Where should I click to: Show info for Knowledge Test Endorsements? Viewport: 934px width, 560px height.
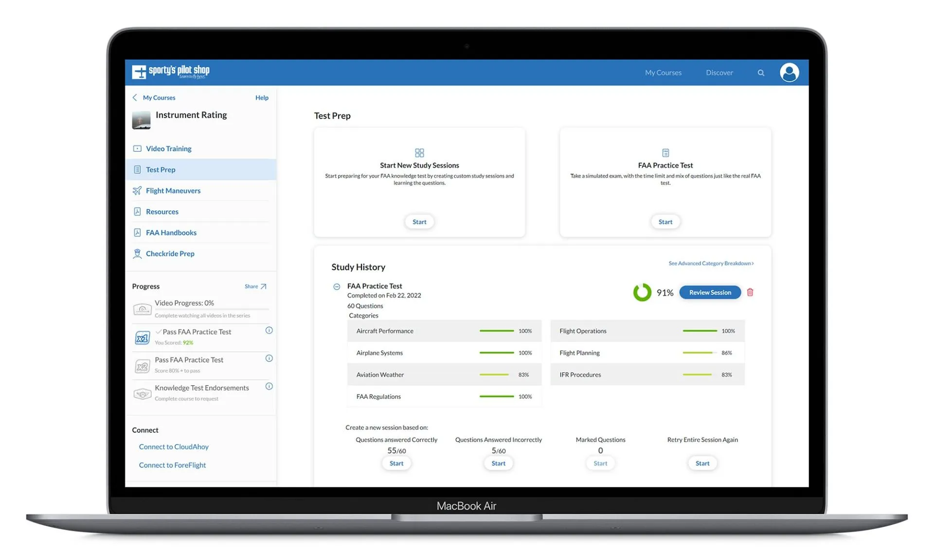(269, 386)
